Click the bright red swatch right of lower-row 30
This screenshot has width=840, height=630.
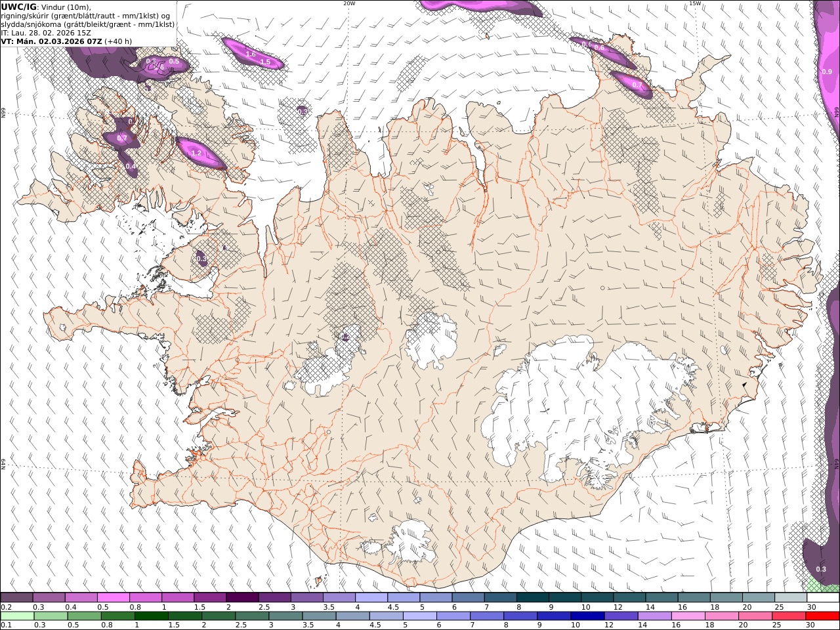(822, 616)
